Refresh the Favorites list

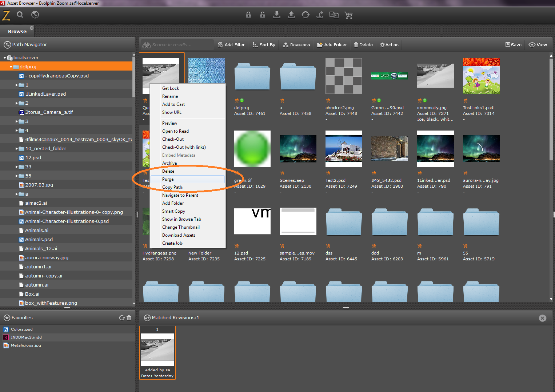click(122, 318)
